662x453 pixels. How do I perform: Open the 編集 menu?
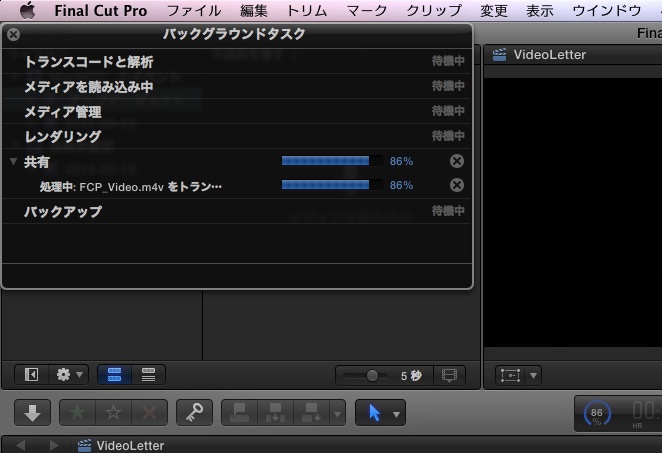point(254,11)
